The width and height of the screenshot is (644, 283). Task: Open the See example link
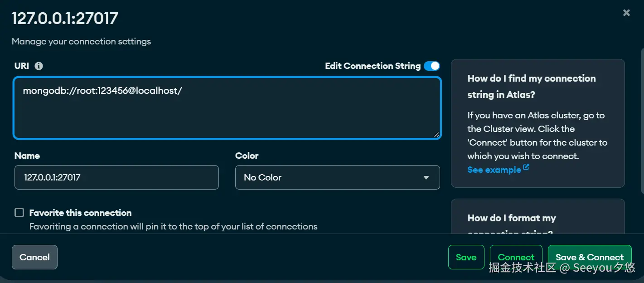[494, 170]
